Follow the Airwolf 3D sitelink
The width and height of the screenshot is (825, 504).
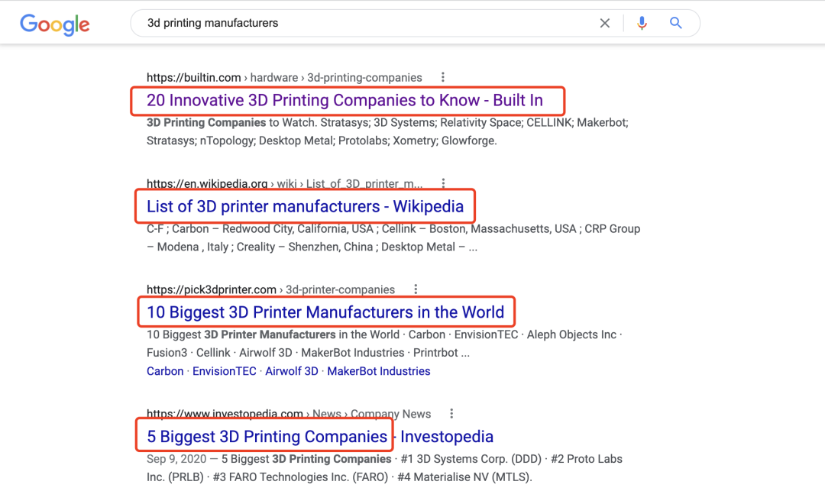292,371
